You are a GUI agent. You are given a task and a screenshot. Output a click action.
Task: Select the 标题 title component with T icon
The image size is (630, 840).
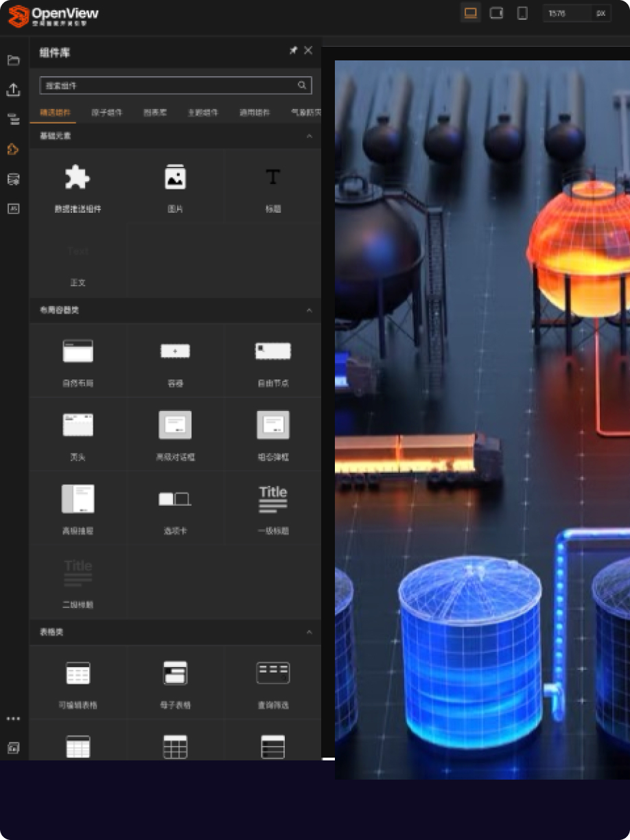pyautogui.click(x=273, y=178)
